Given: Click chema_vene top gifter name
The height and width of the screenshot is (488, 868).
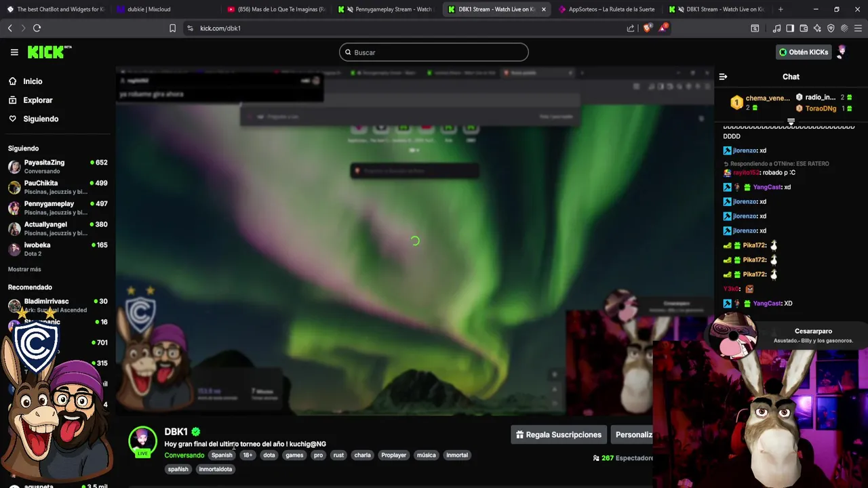Looking at the screenshot, I should [x=768, y=98].
